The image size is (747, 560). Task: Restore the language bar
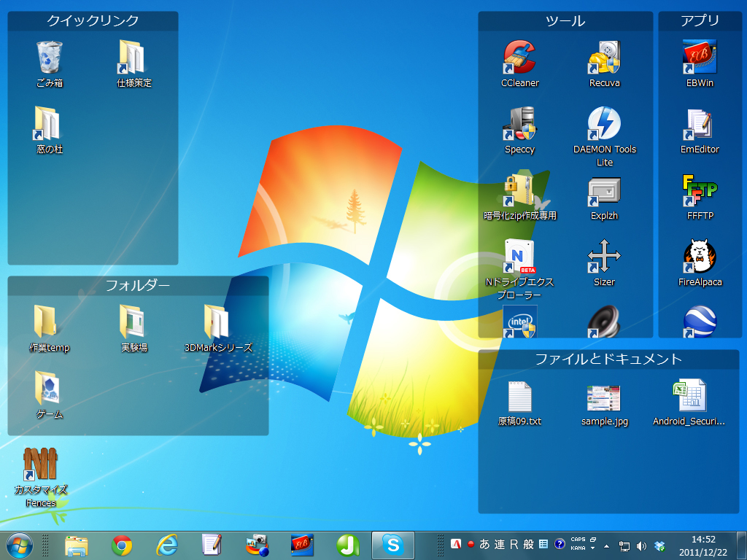click(593, 540)
